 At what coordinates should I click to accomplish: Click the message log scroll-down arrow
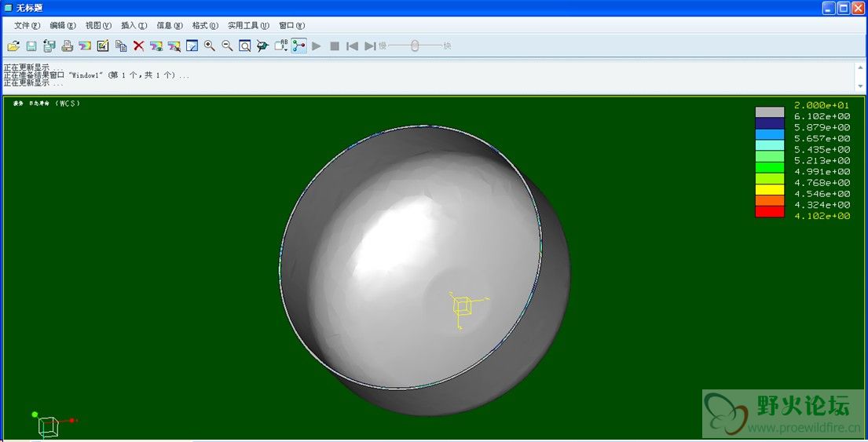(860, 86)
